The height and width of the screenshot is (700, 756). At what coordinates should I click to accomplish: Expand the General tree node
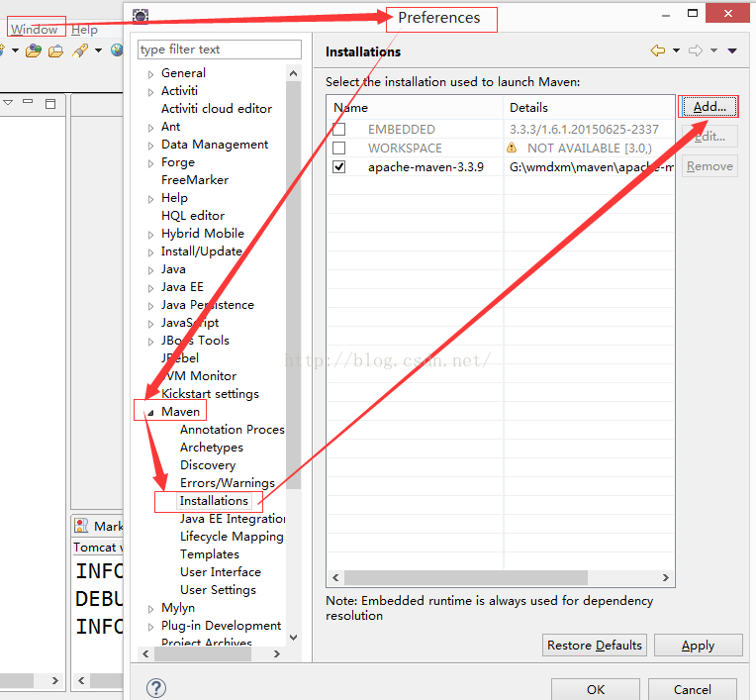[151, 74]
